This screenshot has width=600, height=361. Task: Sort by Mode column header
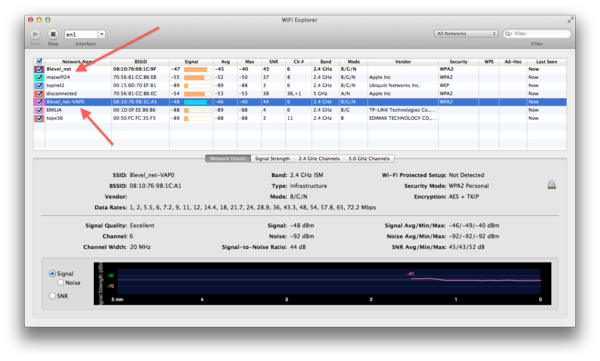point(354,62)
